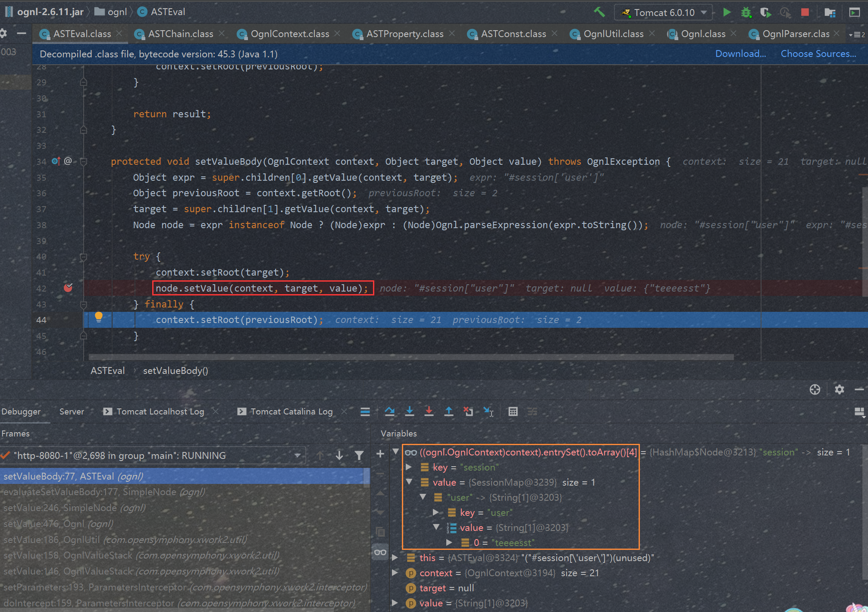The image size is (868, 612).
Task: Switch to the ASTProperty.class tab
Action: coord(404,34)
